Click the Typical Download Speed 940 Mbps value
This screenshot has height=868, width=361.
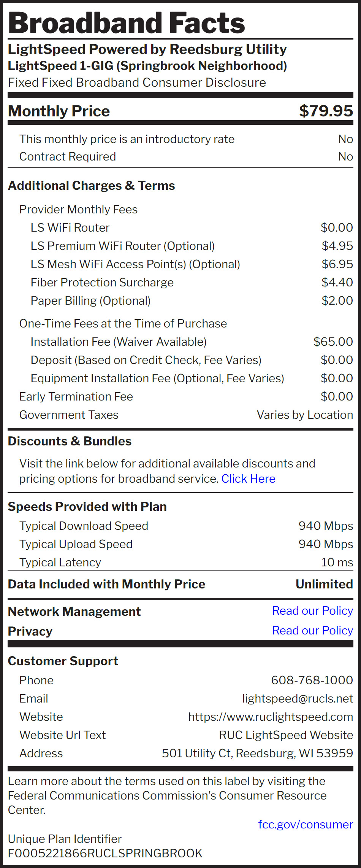point(326,526)
